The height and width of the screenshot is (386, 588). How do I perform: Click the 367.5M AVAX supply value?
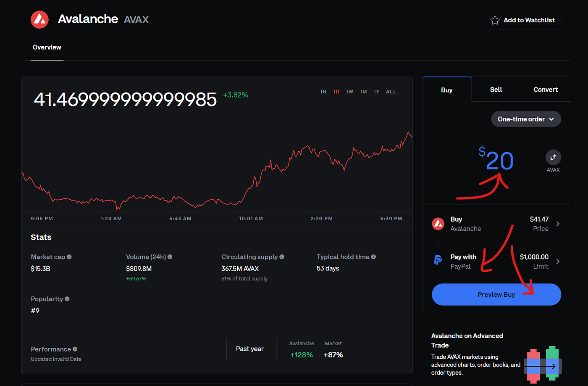pos(240,269)
